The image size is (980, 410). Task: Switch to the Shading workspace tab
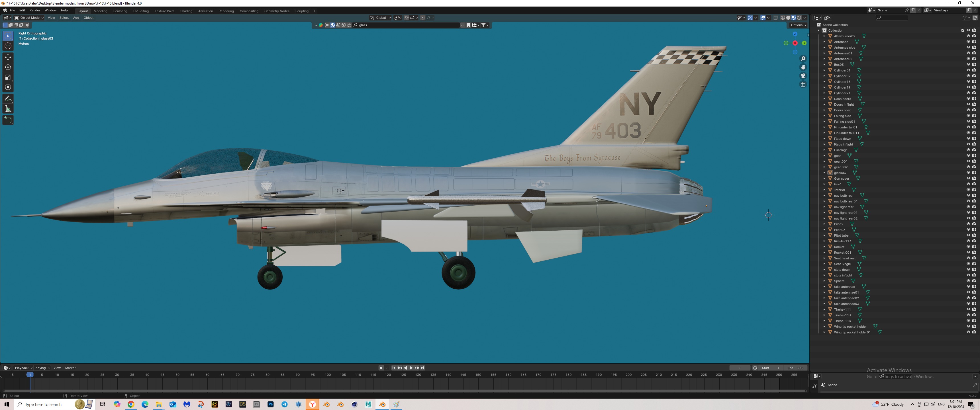pyautogui.click(x=186, y=11)
